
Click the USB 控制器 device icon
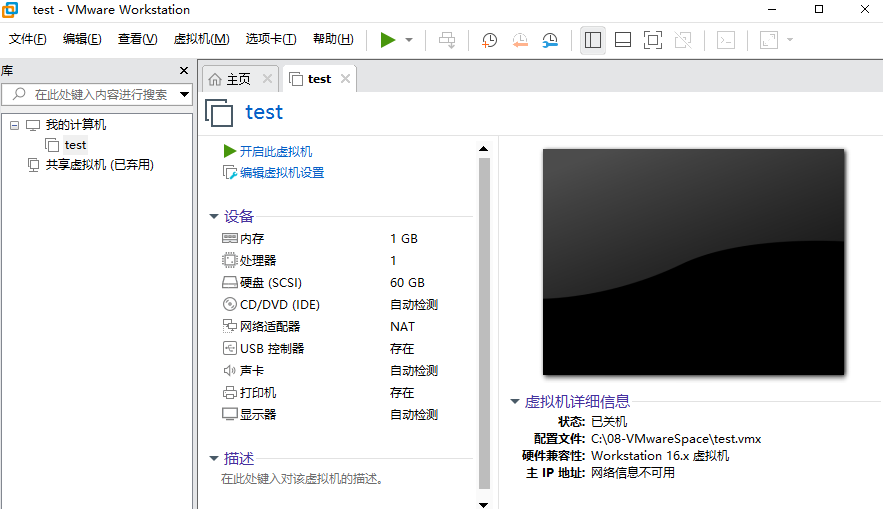tap(229, 348)
